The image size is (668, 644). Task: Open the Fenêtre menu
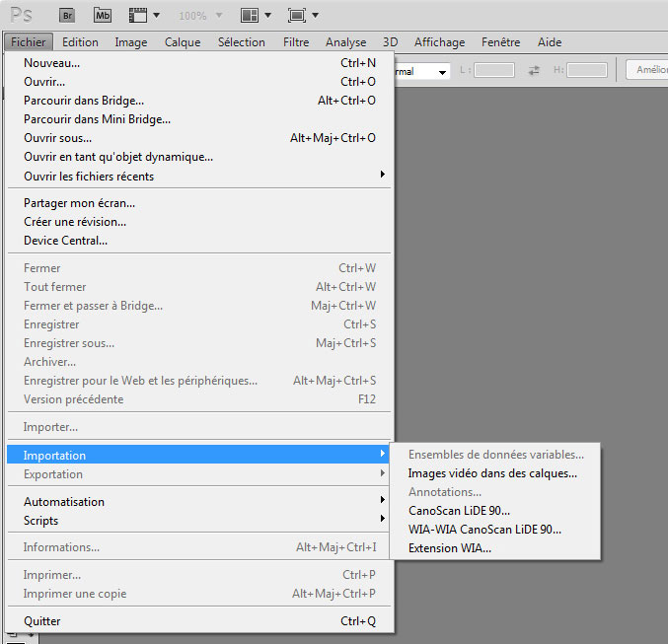(x=500, y=42)
